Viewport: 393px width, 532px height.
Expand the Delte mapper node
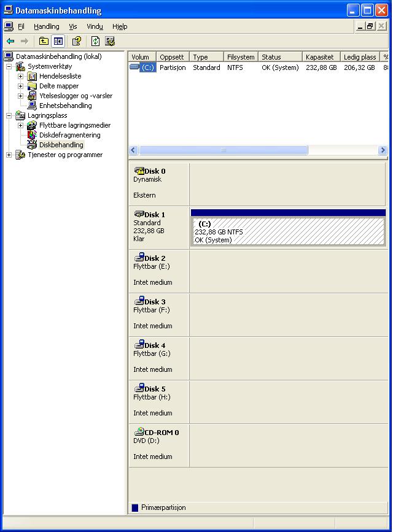point(20,86)
